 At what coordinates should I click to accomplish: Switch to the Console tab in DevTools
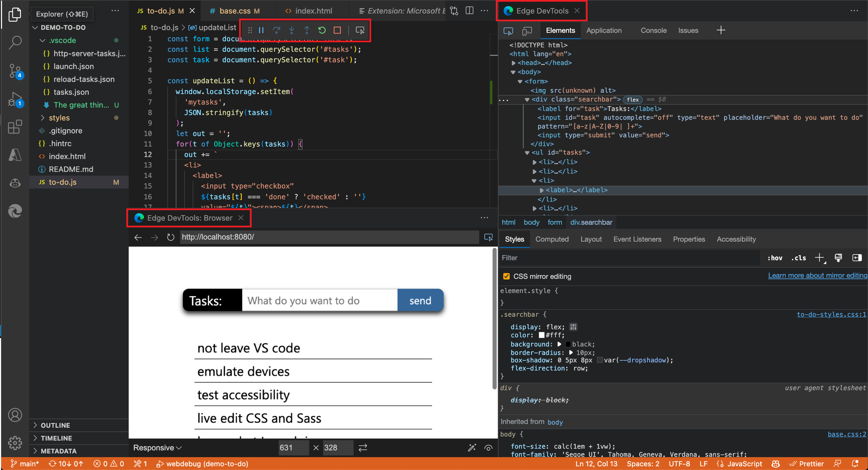pos(653,29)
